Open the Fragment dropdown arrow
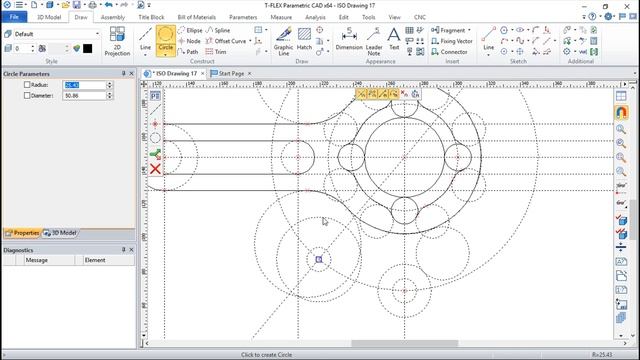 coord(469,30)
